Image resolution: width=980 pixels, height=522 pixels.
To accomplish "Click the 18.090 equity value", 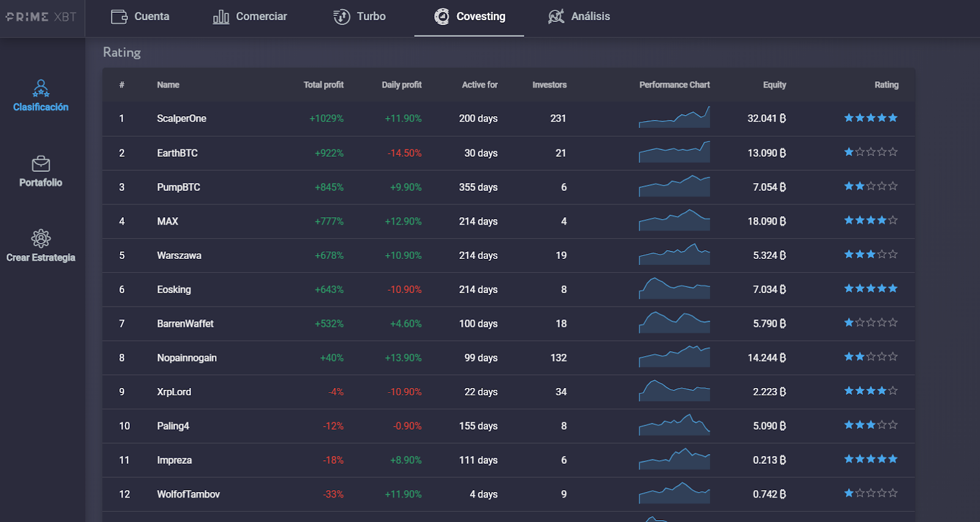I will tap(767, 222).
